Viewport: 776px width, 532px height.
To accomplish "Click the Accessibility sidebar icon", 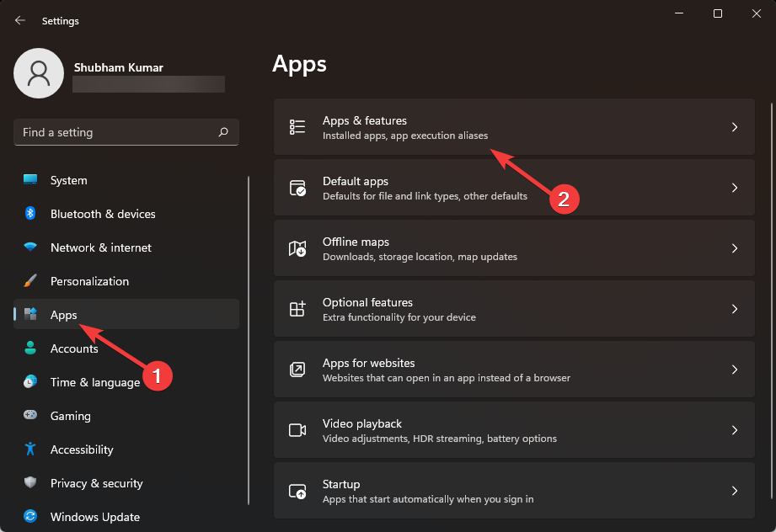I will [31, 450].
